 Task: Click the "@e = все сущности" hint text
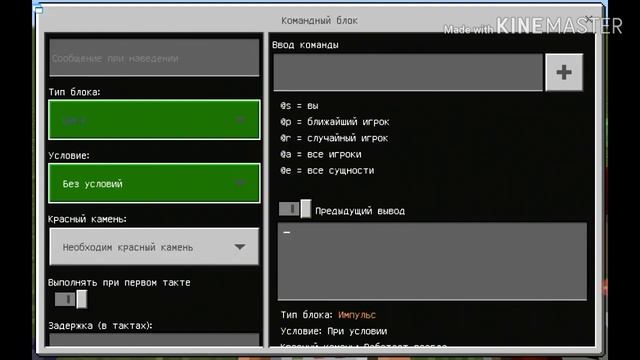(327, 171)
